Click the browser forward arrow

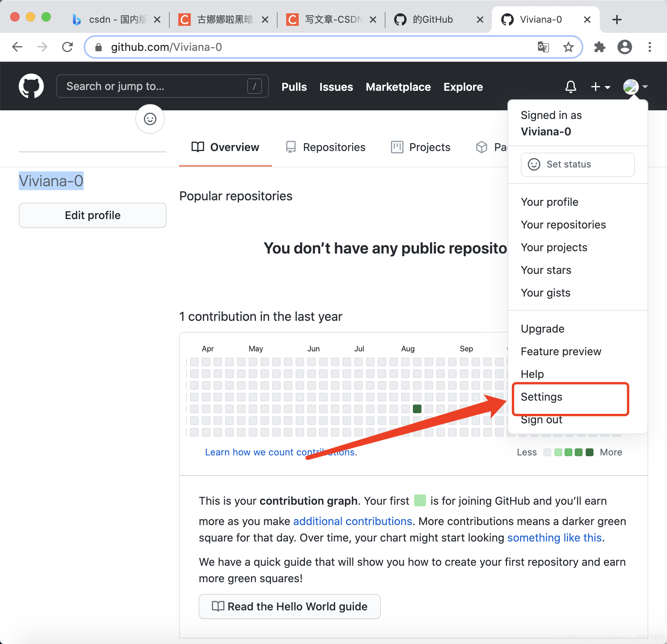42,47
